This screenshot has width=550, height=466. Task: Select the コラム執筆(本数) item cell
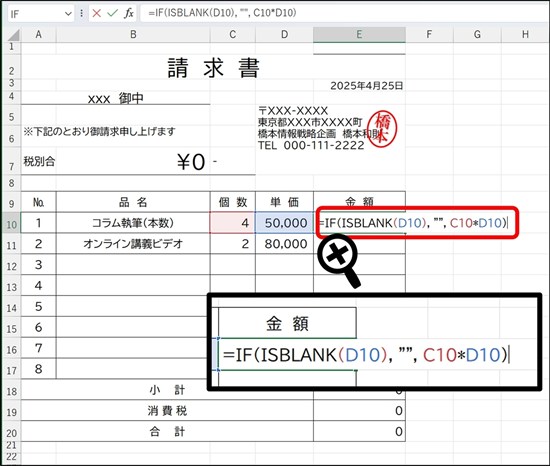133,223
